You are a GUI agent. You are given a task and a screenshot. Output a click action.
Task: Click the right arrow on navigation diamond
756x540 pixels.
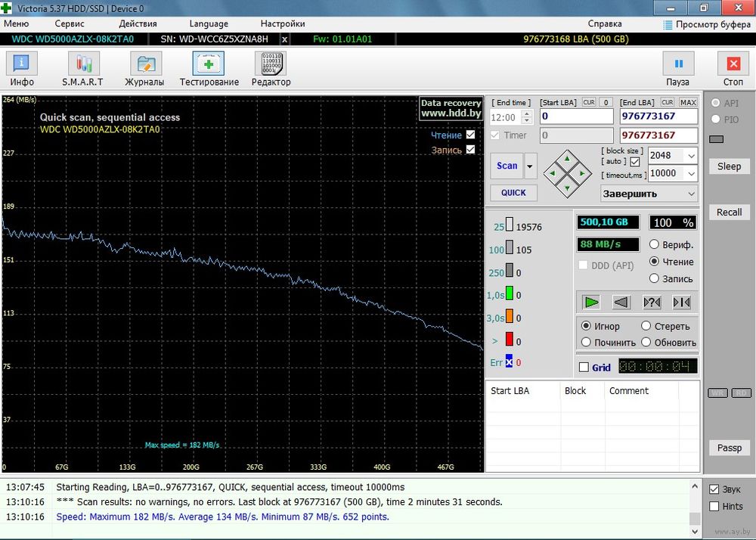coord(582,174)
